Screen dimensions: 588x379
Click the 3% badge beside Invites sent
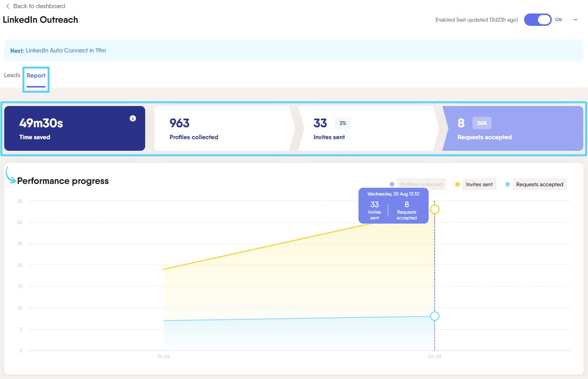pos(343,123)
